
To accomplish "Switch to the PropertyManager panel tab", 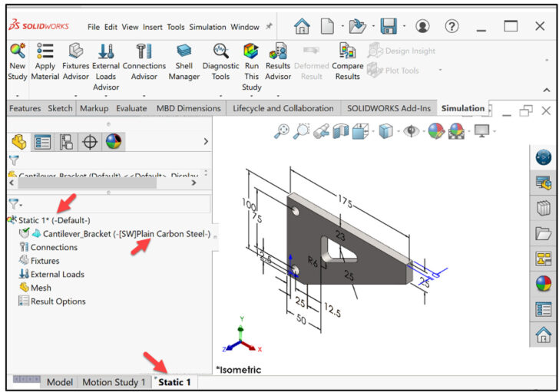I will pyautogui.click(x=42, y=142).
